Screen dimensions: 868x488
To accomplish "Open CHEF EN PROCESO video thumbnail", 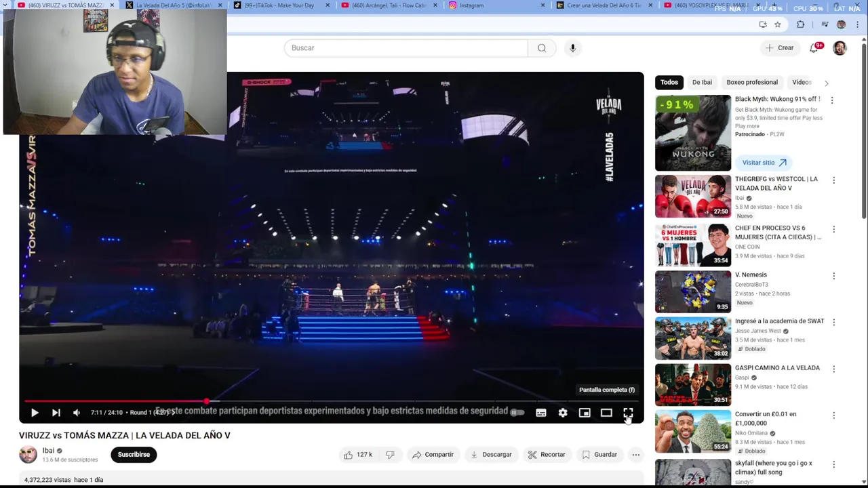I will pos(693,245).
